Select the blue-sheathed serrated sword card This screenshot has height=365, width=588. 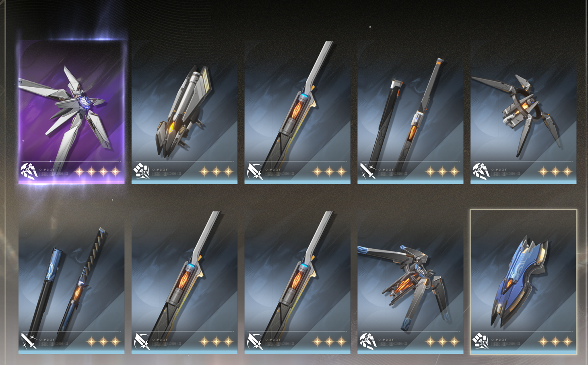click(71, 282)
